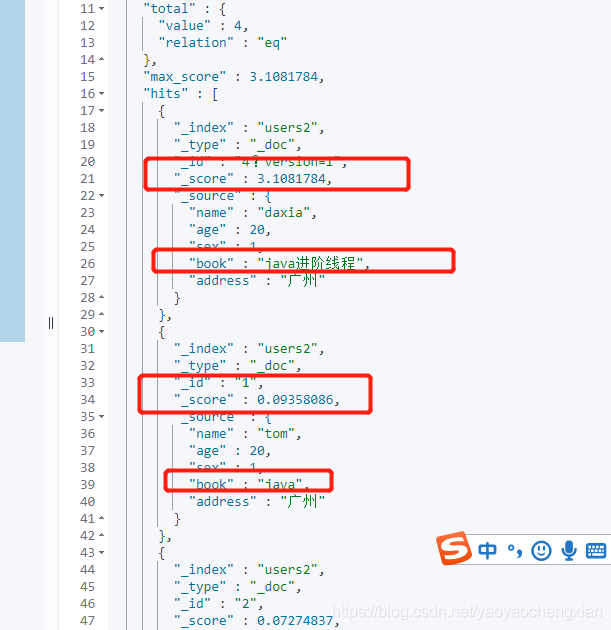
Task: Click the fold arrow on line 41
Action: [x=102, y=519]
